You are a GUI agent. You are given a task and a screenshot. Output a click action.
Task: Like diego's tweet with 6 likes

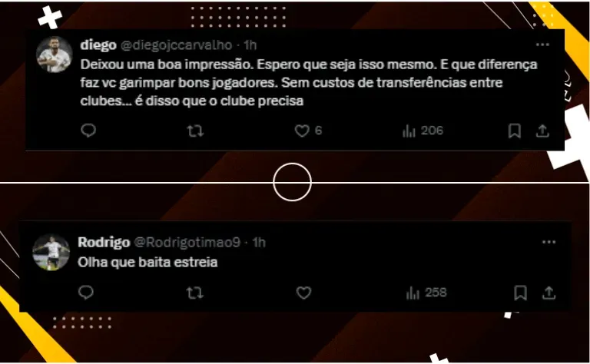[x=302, y=131]
